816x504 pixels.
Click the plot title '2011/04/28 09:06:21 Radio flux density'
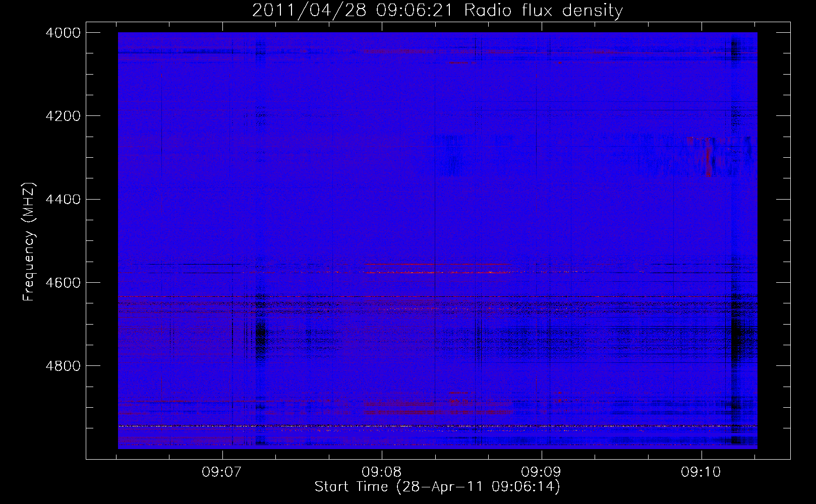point(437,11)
